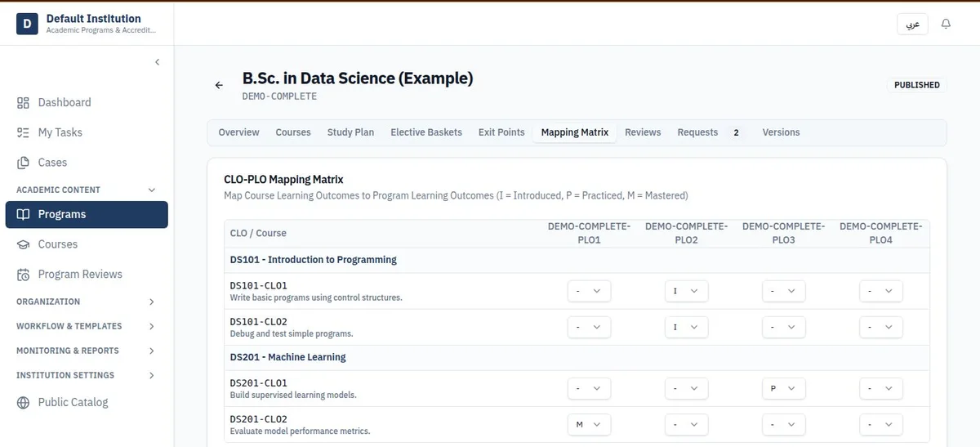Click the DEMO-COMPLETE-PLO2 column header
This screenshot has width=980, height=447.
pos(686,233)
